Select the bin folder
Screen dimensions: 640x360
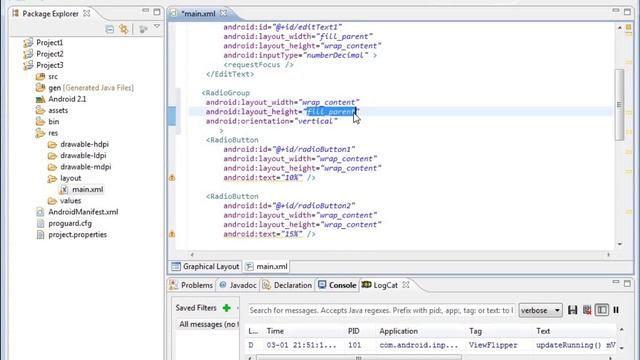click(53, 122)
